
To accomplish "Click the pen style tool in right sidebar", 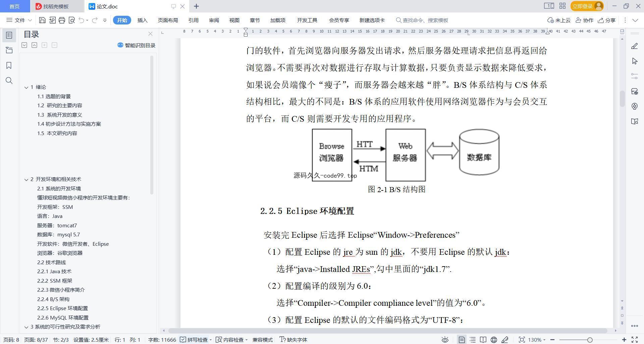I will [634, 46].
